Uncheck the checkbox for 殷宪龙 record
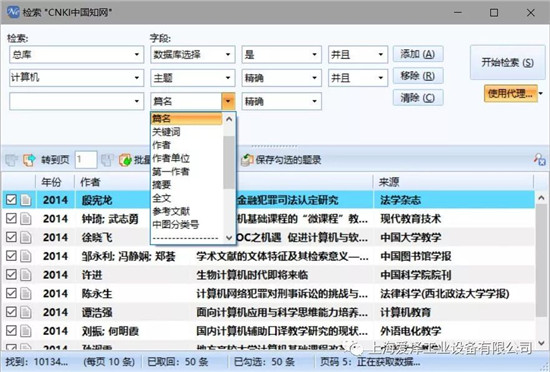 (x=11, y=200)
